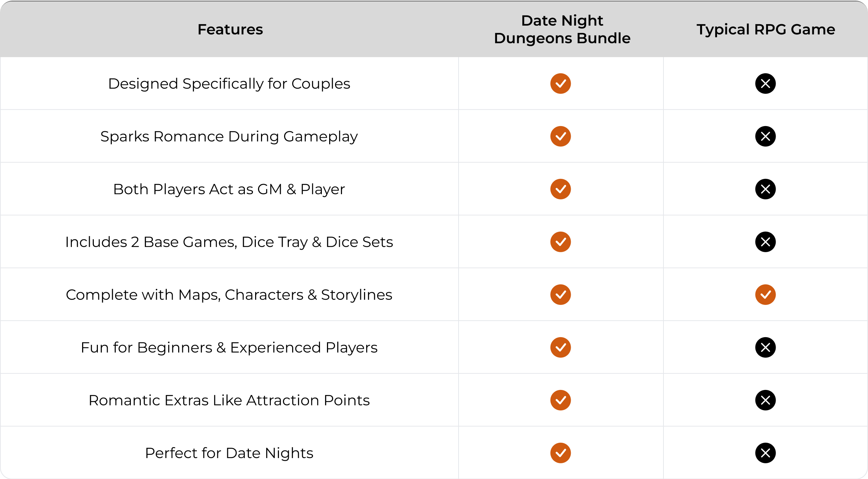Click the Typical RPG Game column header
The image size is (868, 479).
pyautogui.click(x=766, y=29)
